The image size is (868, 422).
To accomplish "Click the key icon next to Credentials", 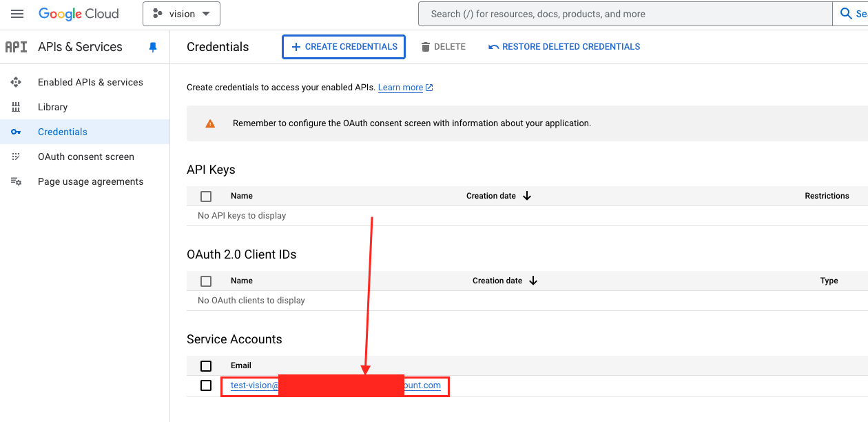I will point(16,132).
